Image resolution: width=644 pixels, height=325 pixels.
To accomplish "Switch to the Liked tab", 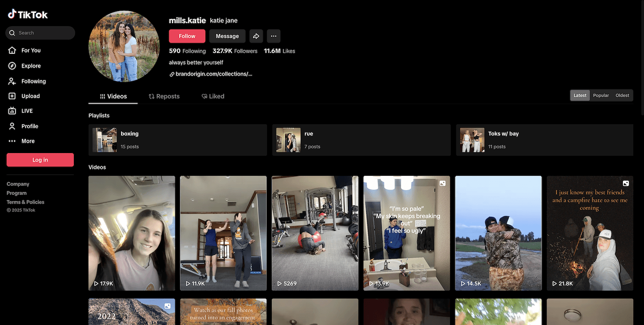I will (213, 96).
